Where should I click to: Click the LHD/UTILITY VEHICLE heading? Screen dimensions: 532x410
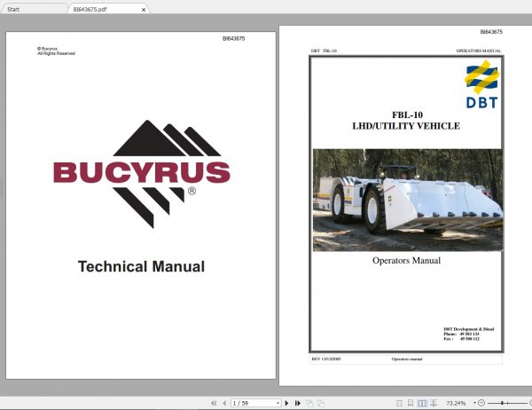coord(406,126)
